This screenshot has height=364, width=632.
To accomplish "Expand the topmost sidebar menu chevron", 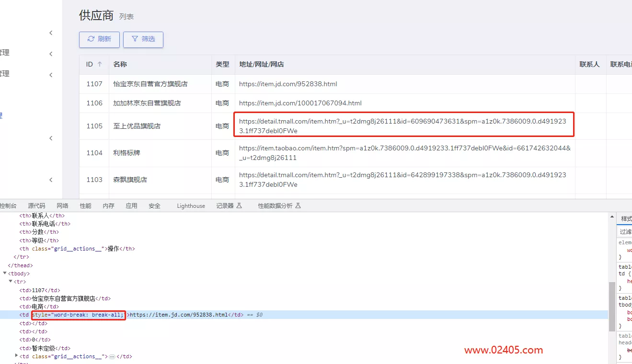I will [x=51, y=33].
